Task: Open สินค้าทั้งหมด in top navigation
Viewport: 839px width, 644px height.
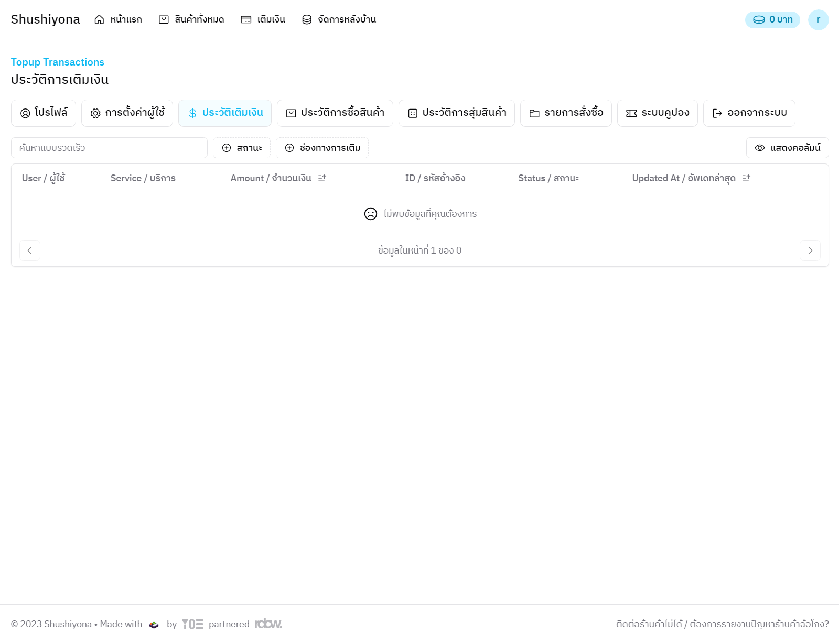Action: pyautogui.click(x=191, y=19)
